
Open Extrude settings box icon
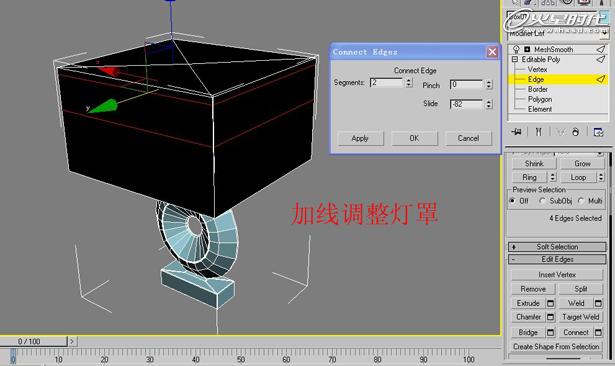pos(551,303)
